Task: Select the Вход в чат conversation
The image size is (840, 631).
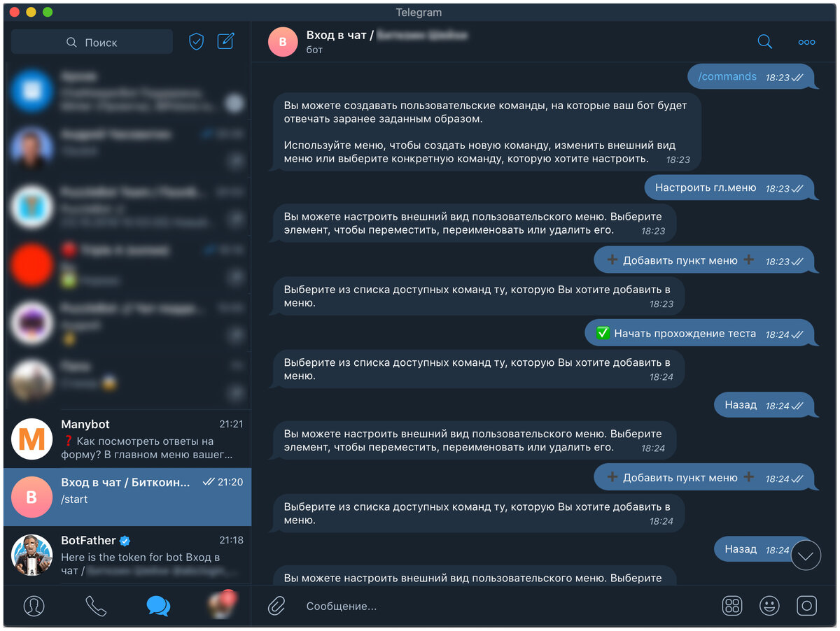Action: tap(127, 497)
